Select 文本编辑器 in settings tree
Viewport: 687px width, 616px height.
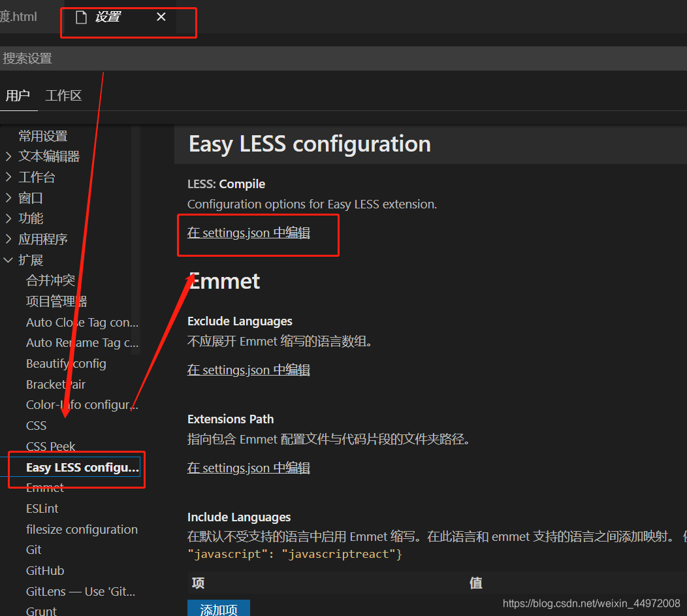point(49,156)
